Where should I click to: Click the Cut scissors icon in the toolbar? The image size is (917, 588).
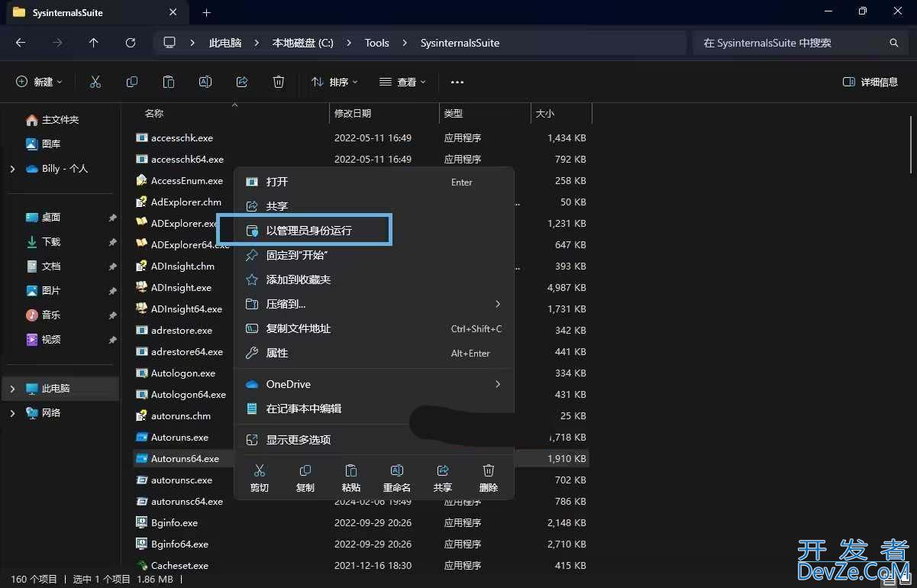click(95, 82)
